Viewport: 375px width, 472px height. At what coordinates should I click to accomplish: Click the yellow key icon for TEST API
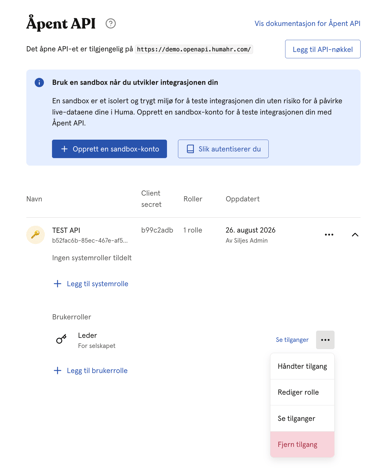pos(35,235)
